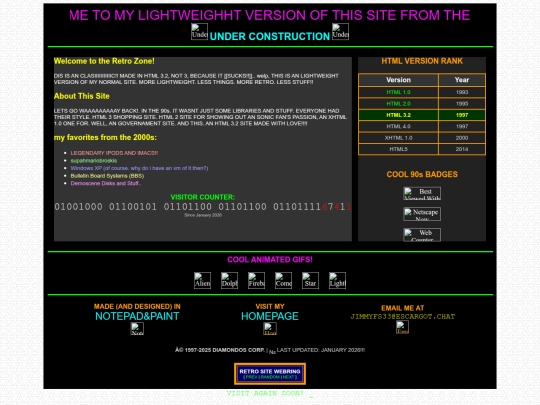Viewport: 540px width, 405px height.
Task: Click the LAST UPDATED: JANUARY 2026 text
Action: coord(321,350)
